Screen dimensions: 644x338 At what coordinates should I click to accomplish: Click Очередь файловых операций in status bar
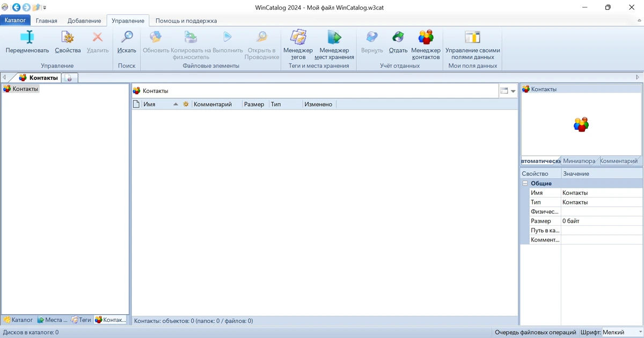[536, 333]
